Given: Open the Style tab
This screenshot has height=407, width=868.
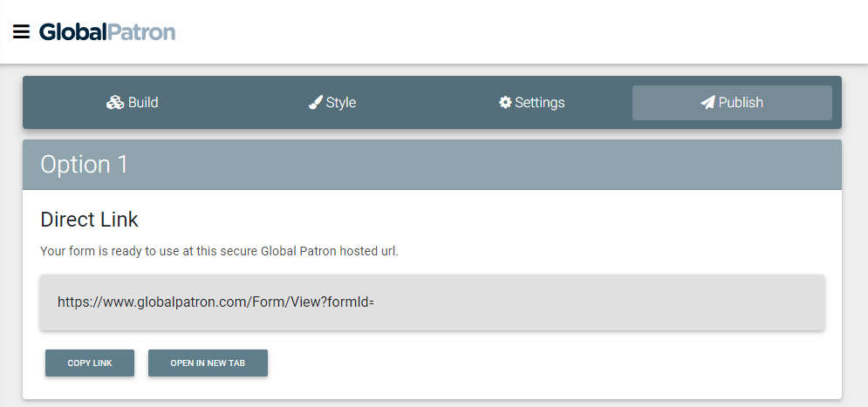Looking at the screenshot, I should point(332,103).
